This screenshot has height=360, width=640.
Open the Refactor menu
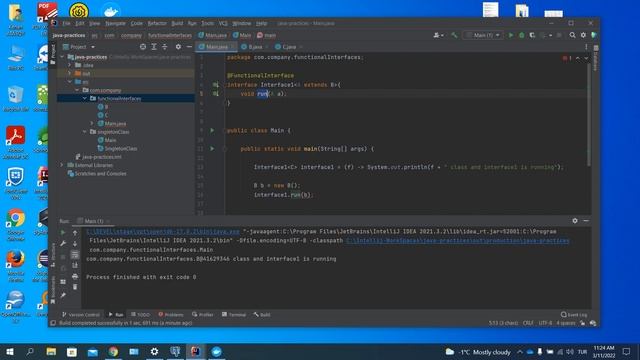(x=157, y=24)
